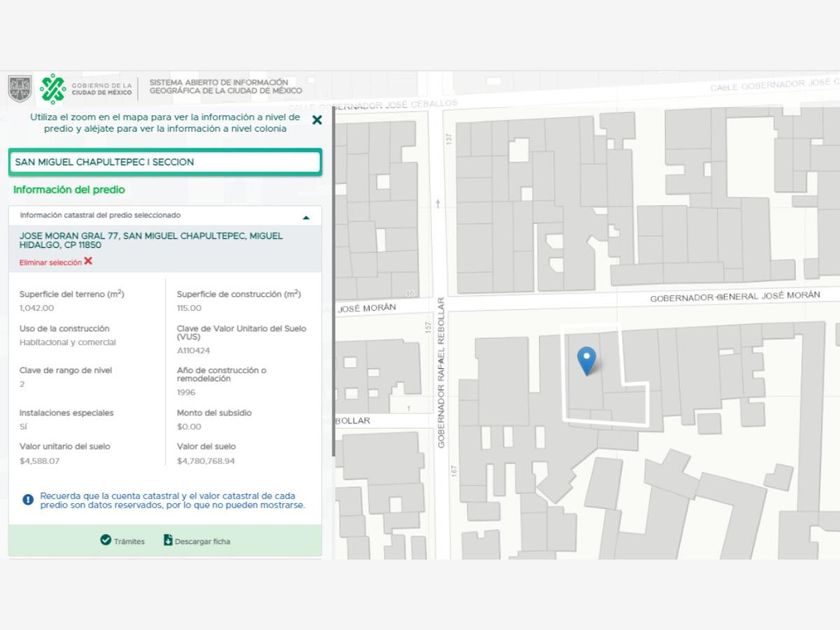The height and width of the screenshot is (630, 840).
Task: Click the Descargar ficha button
Action: coord(200,541)
